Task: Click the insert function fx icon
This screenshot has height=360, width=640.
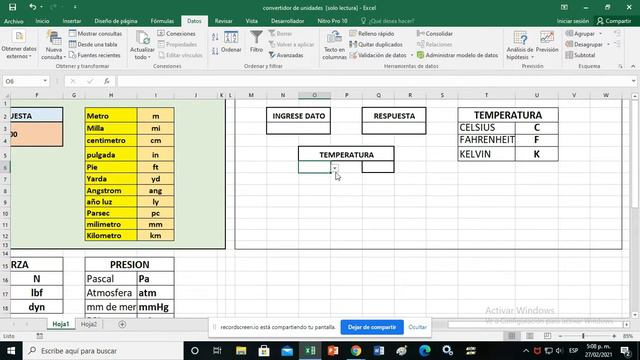Action: [107, 81]
